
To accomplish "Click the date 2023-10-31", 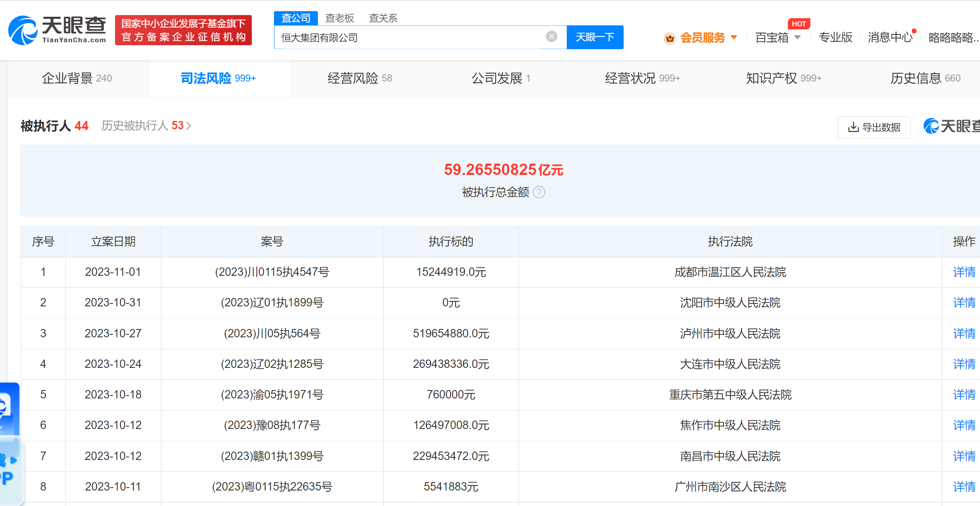I will click(113, 303).
